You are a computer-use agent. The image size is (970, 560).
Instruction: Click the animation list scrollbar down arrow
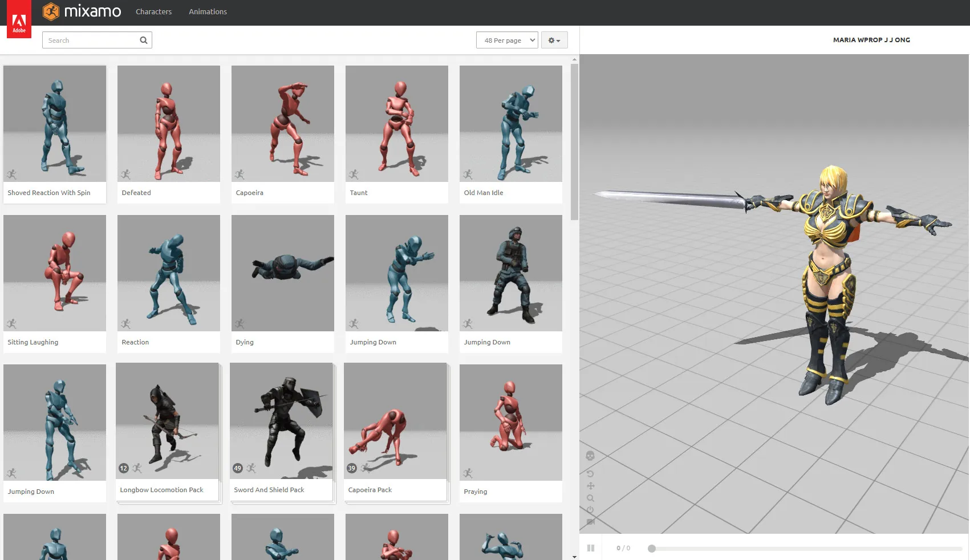pyautogui.click(x=574, y=557)
